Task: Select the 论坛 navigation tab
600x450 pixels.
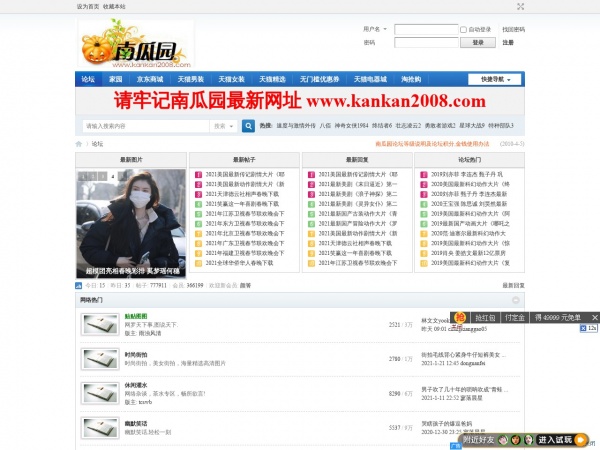Action: [88, 79]
